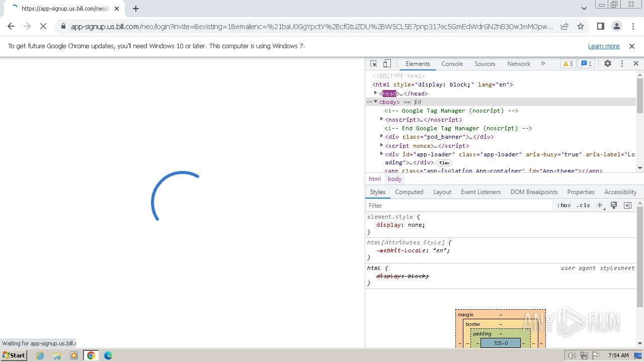The image size is (644, 362).
Task: Open the Chrome profile avatar
Action: pyautogui.click(x=617, y=26)
